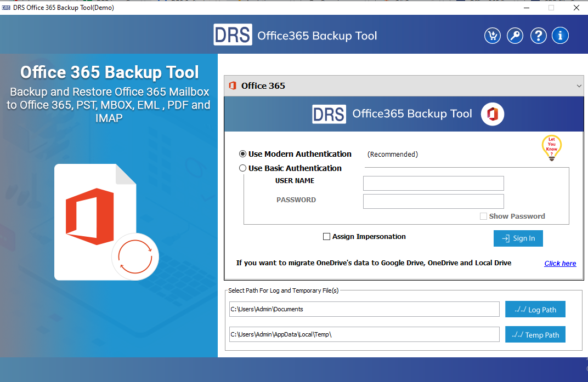This screenshot has height=382, width=588.
Task: Click the DRS logo in header
Action: [x=233, y=35]
